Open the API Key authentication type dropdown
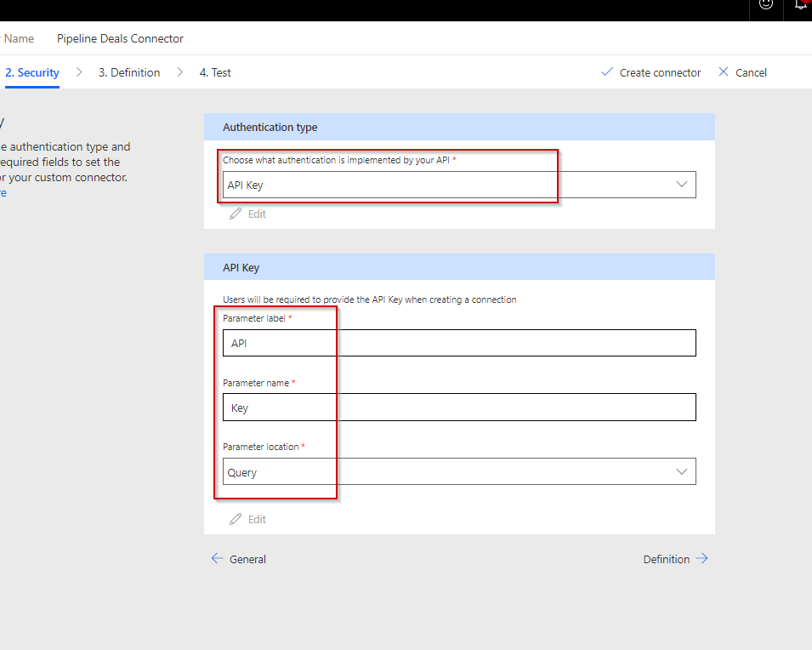Image resolution: width=812 pixels, height=650 pixels. (x=459, y=185)
